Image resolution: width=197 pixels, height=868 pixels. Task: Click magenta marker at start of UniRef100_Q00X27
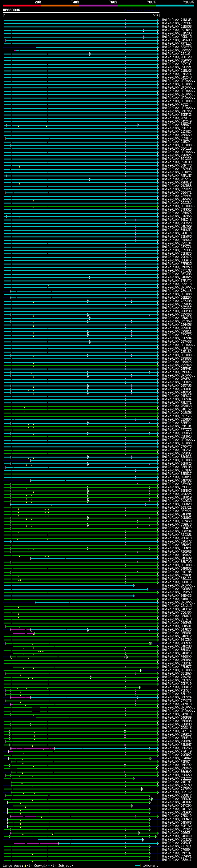pyautogui.click(x=15, y=50)
